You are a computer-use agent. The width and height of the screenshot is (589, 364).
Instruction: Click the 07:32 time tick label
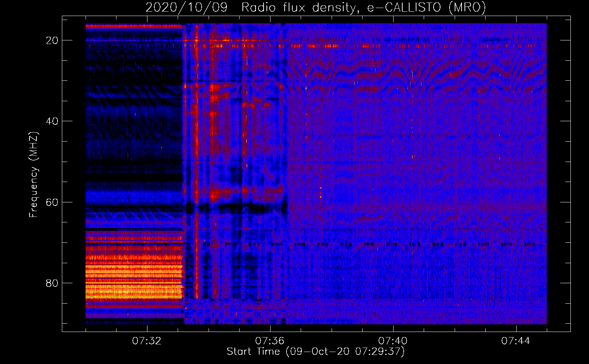coord(147,341)
